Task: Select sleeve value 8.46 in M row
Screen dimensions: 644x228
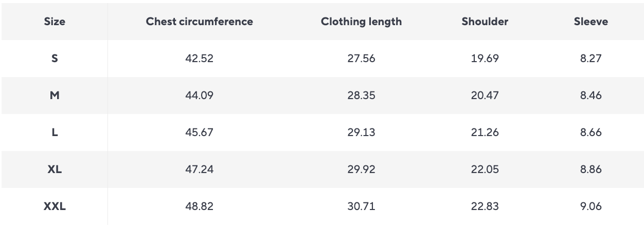Action: pyautogui.click(x=591, y=96)
